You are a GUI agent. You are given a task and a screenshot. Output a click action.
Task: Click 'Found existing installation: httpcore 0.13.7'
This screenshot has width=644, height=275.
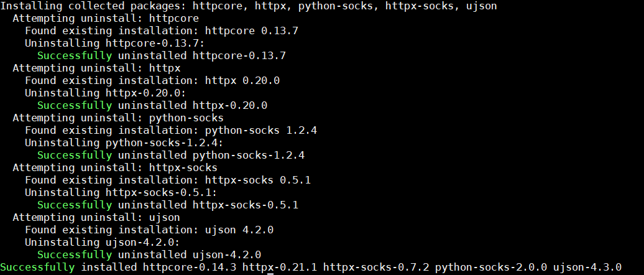pos(162,31)
